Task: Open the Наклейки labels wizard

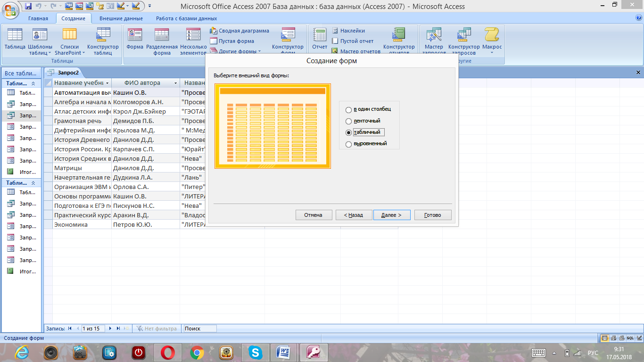Action: (348, 31)
